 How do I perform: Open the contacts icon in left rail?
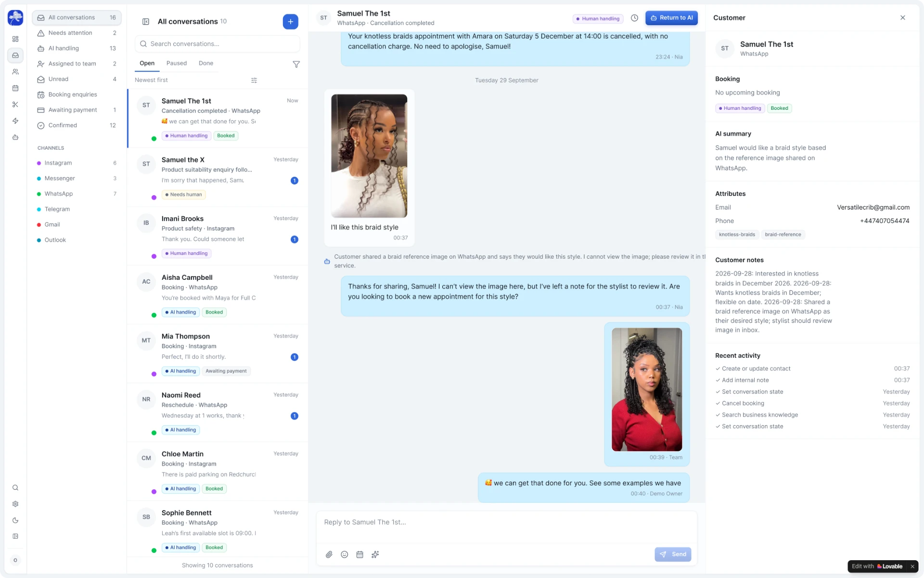tap(15, 72)
